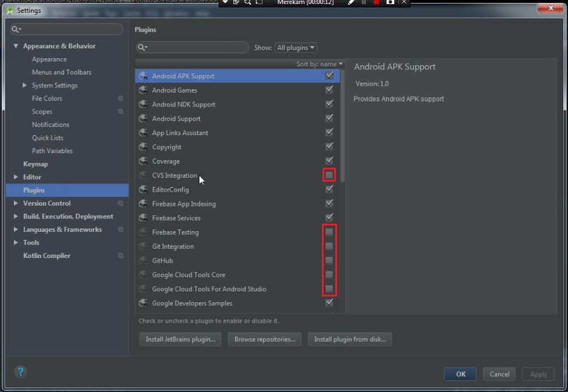Click the Android APK Support plugin icon

pyautogui.click(x=143, y=76)
